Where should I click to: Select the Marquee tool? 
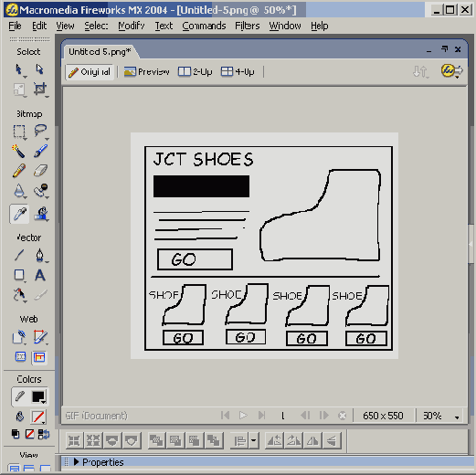[19, 132]
